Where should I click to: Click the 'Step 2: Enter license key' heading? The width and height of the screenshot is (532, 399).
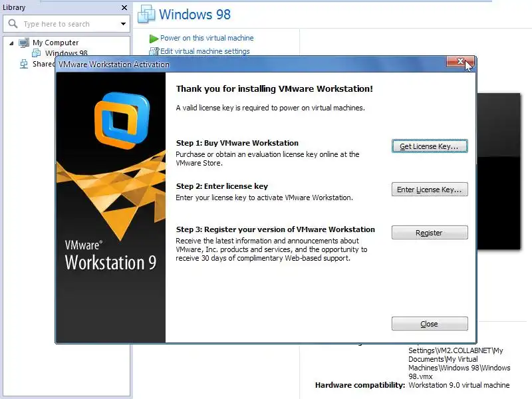point(222,186)
